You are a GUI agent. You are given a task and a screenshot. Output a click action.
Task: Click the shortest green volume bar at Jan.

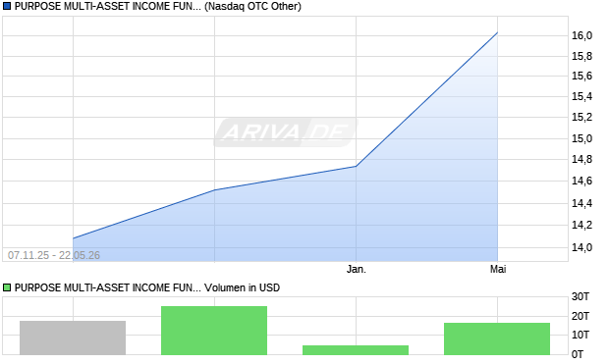click(x=356, y=350)
